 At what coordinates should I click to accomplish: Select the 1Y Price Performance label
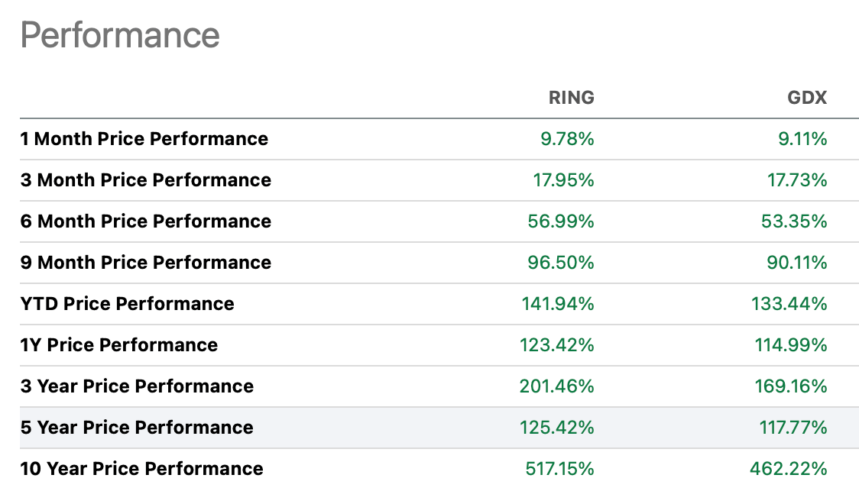[119, 345]
